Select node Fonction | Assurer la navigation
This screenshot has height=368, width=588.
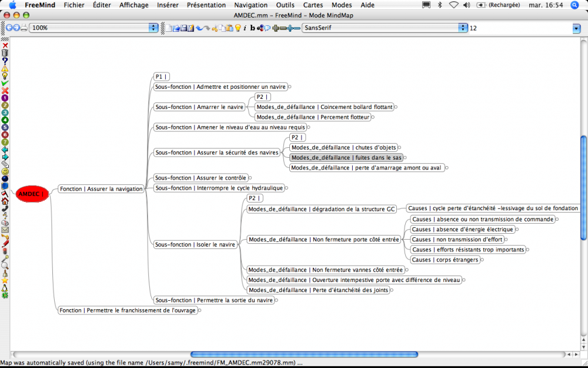[101, 189]
